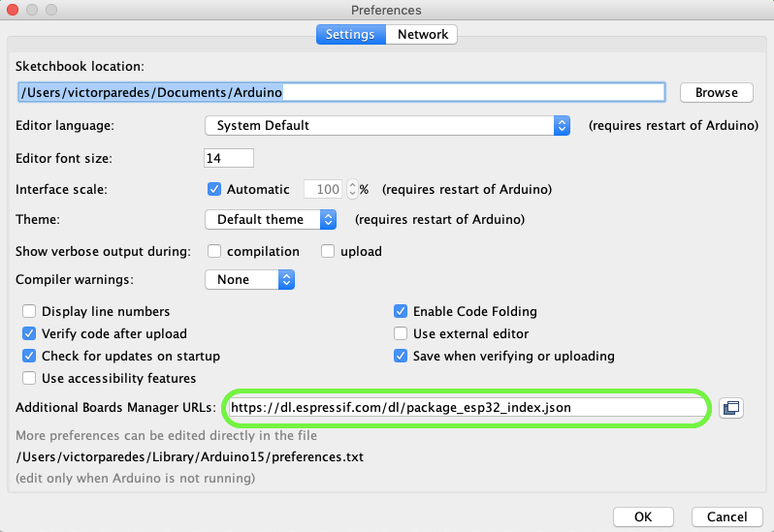Check the Use external editor box
The width and height of the screenshot is (774, 532).
click(401, 333)
